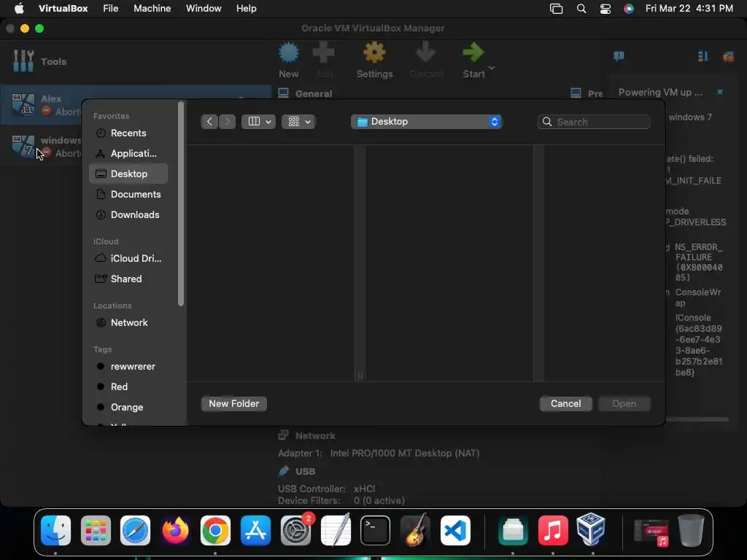This screenshot has width=747, height=560.
Task: Select iCloud Drive in the sidebar
Action: pyautogui.click(x=128, y=258)
